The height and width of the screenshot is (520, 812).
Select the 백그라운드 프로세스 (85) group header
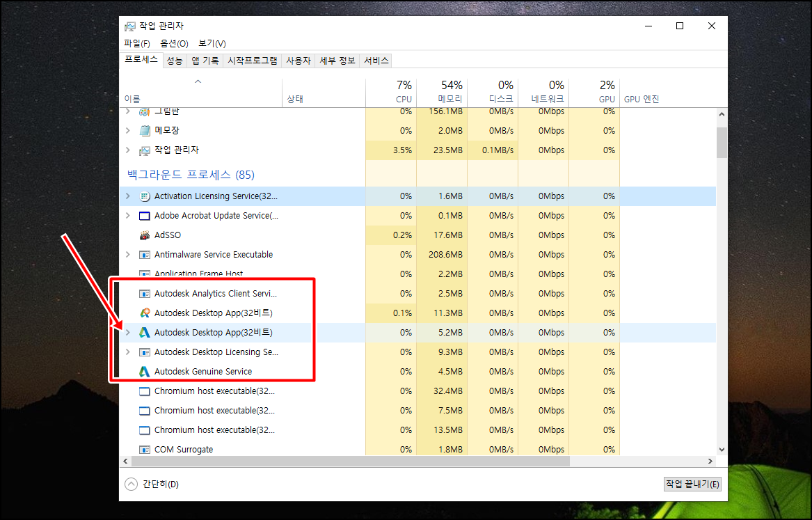point(191,175)
